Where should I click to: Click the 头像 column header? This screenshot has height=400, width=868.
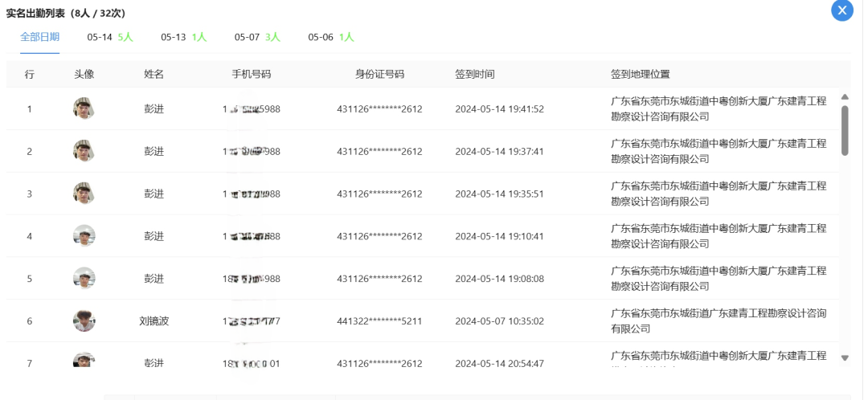(x=84, y=74)
